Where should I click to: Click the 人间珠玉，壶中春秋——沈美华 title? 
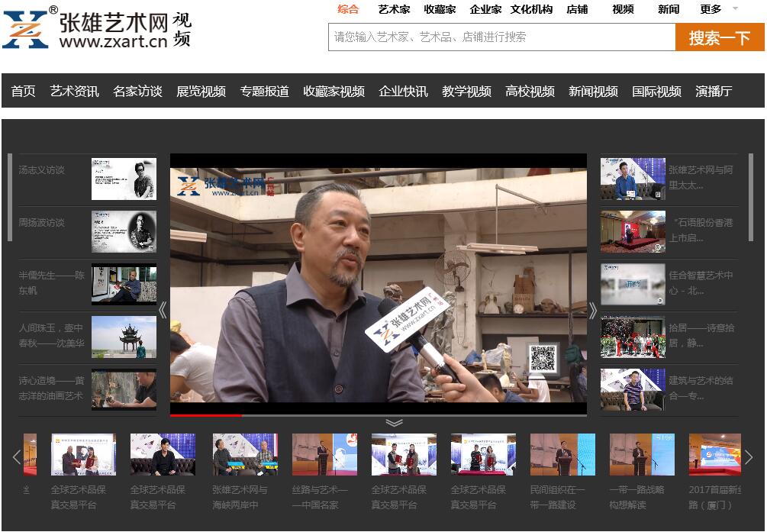(51, 335)
